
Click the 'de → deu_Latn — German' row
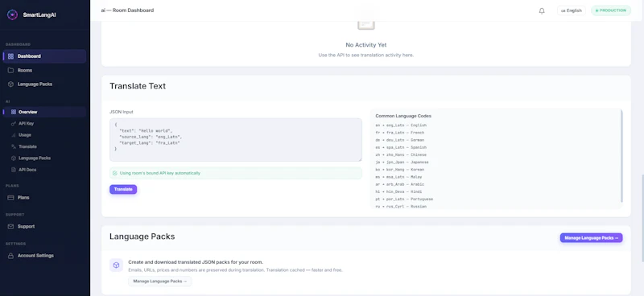point(399,140)
